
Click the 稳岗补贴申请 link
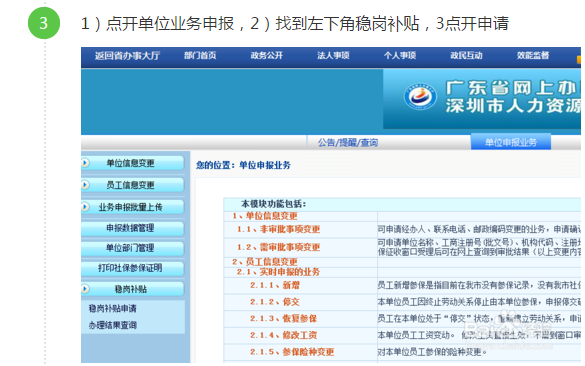point(112,309)
